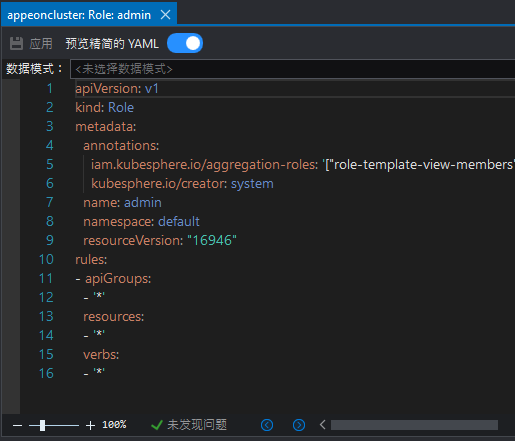Open the 数据模式 schema dropdown

pyautogui.click(x=293, y=69)
